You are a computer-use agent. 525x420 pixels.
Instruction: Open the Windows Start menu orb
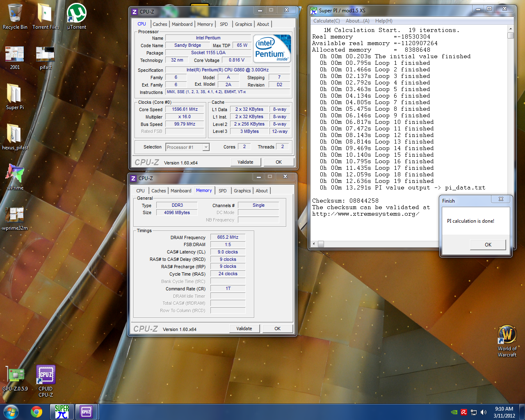(11, 412)
